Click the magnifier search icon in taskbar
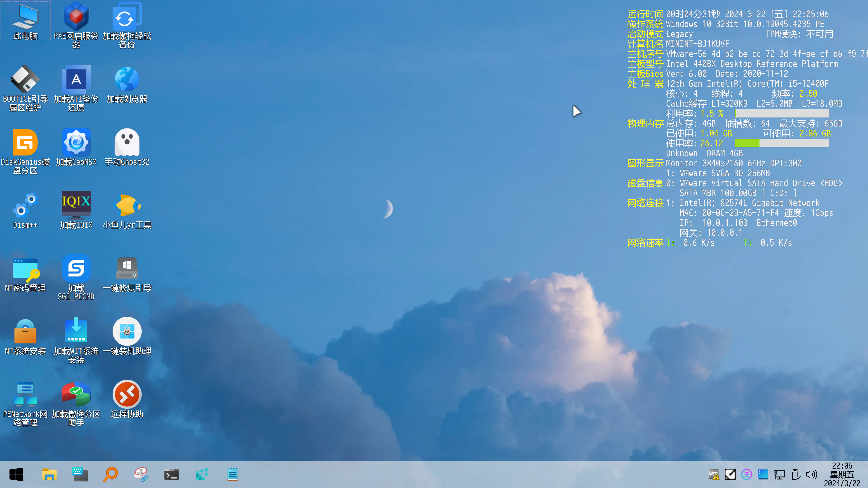 (110, 474)
